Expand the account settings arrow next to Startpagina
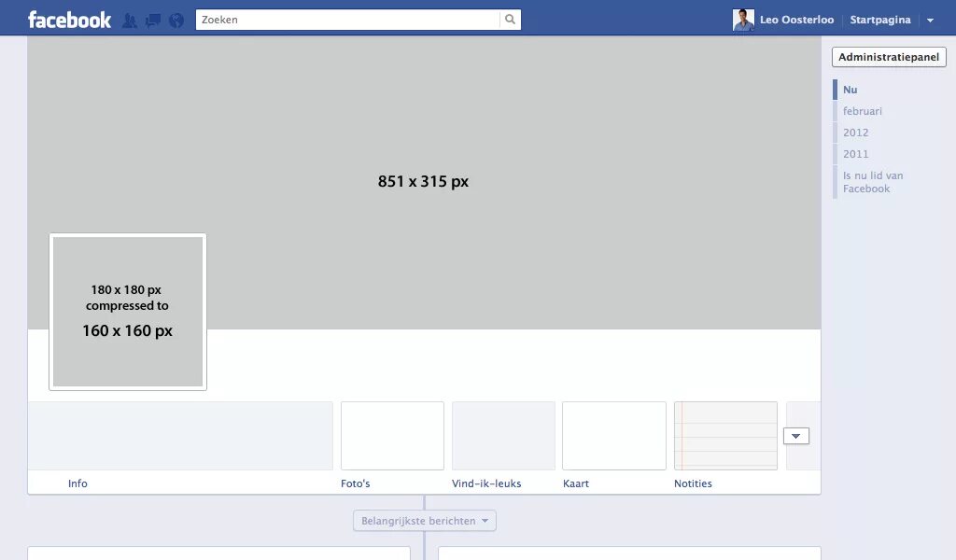Image resolution: width=956 pixels, height=560 pixels. (929, 19)
